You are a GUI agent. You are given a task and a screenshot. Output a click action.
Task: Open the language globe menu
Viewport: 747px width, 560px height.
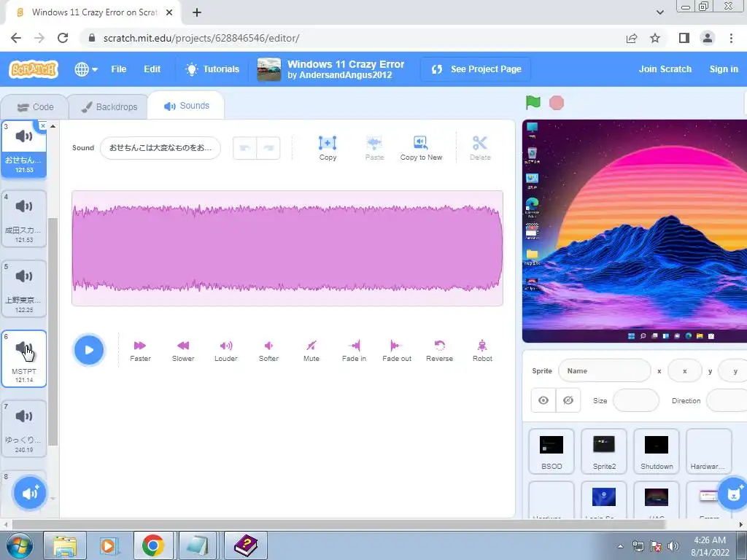coord(86,69)
